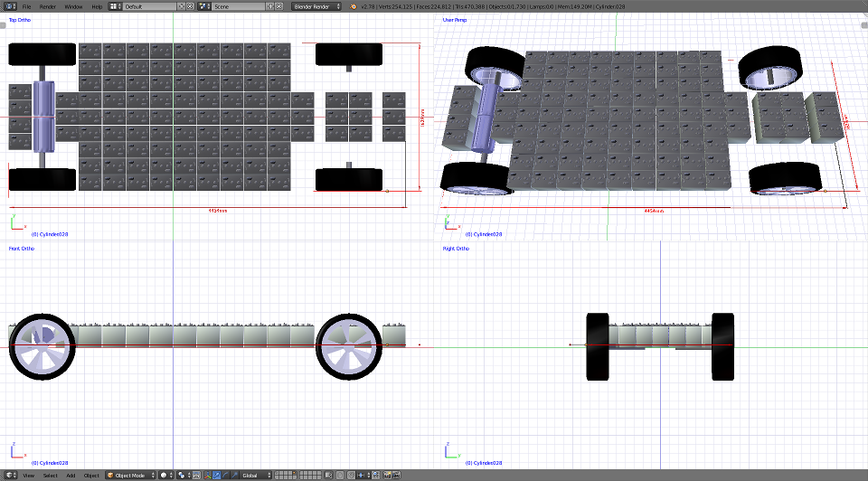Open the editor type selector in the top info bar
Viewport: 868px width, 481px height.
[11, 6]
